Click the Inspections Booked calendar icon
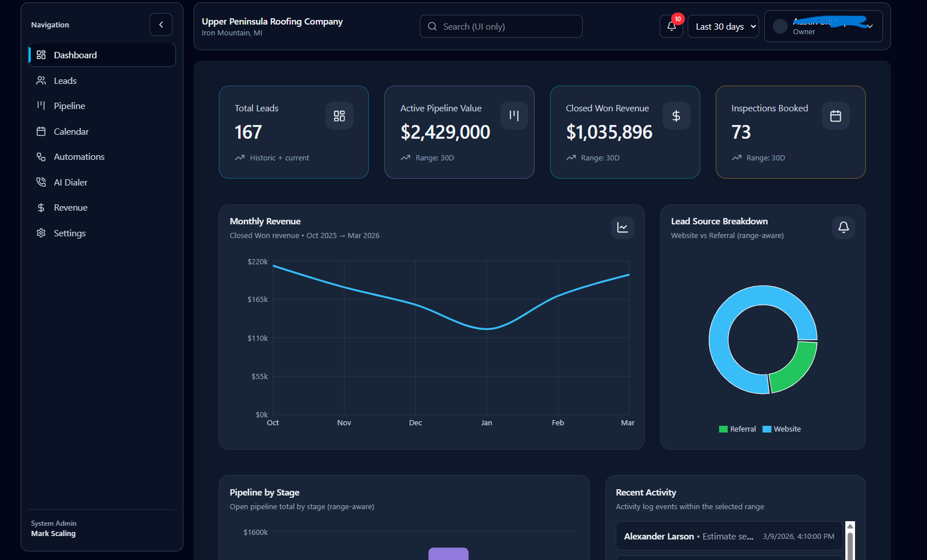The height and width of the screenshot is (560, 927). [x=836, y=116]
